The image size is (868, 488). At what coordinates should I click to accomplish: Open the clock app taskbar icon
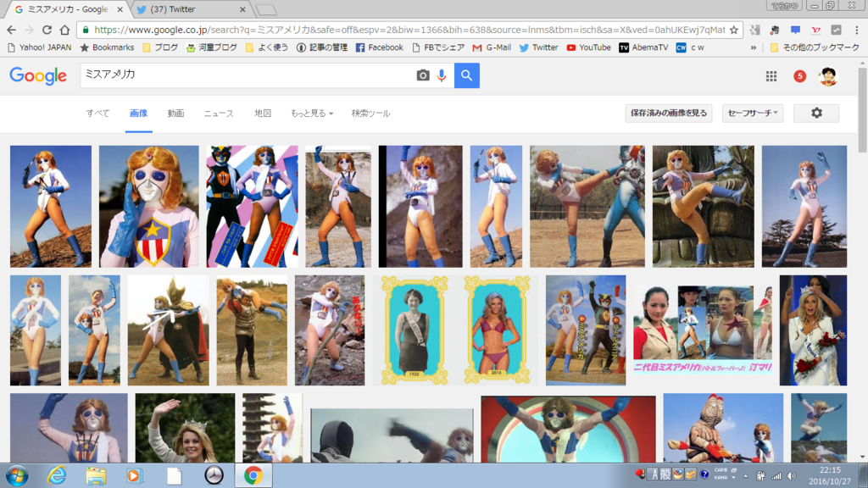(x=214, y=476)
